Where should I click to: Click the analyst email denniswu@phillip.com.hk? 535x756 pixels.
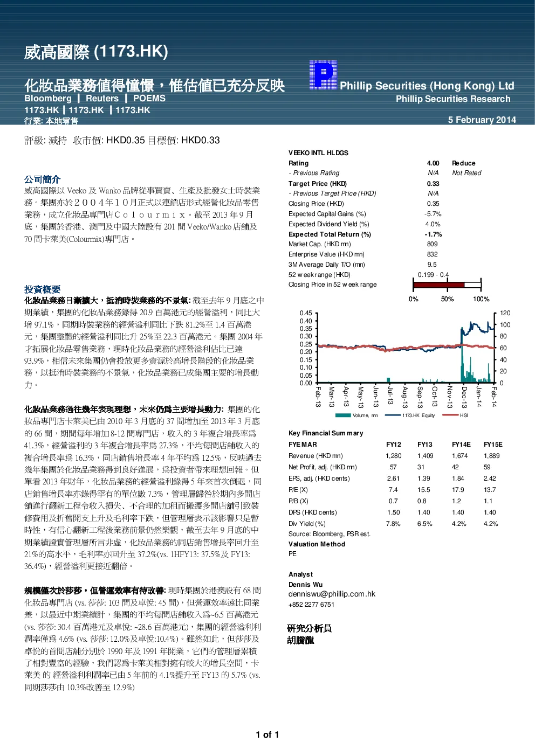332,594
